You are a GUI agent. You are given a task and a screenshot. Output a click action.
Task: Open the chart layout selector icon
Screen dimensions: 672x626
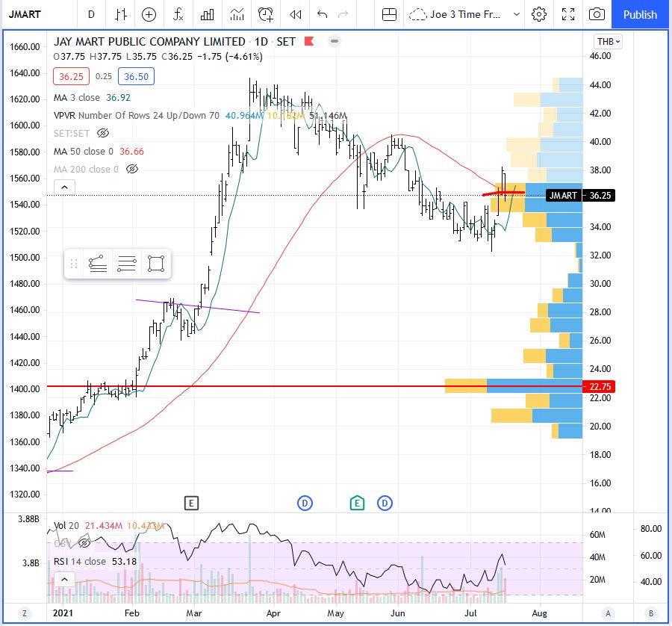(x=389, y=15)
